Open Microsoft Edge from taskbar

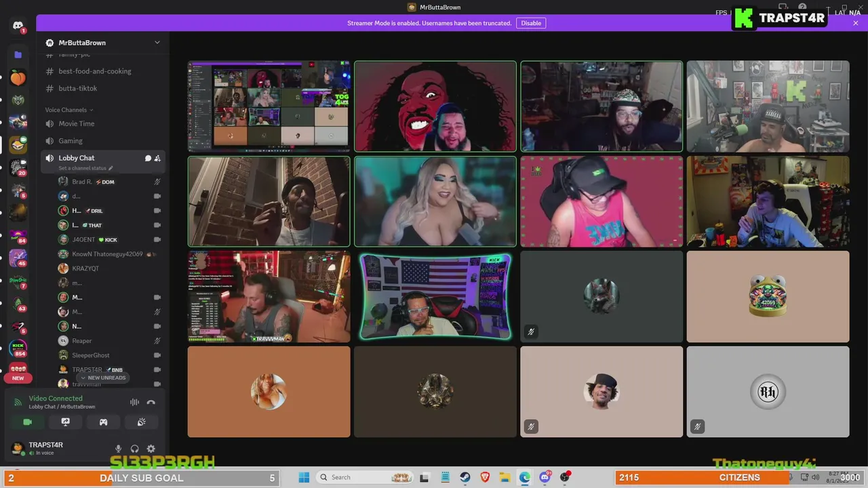tap(524, 477)
